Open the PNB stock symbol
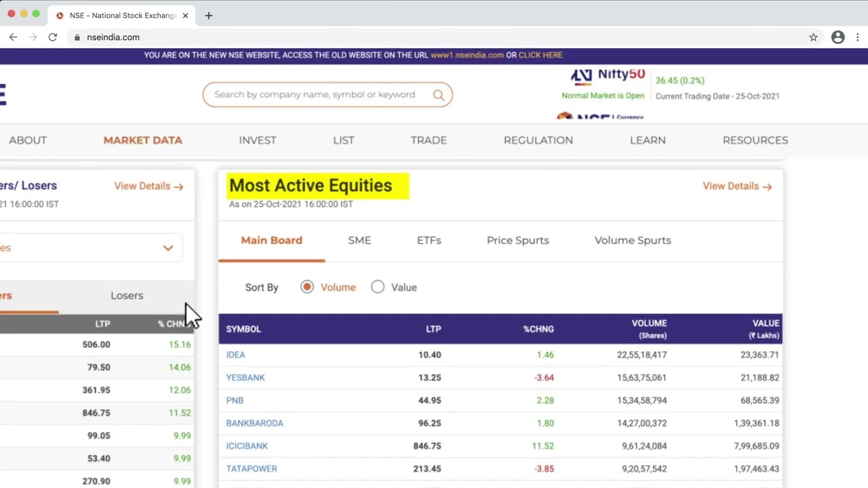Screen dimensions: 868x488 point(235,401)
